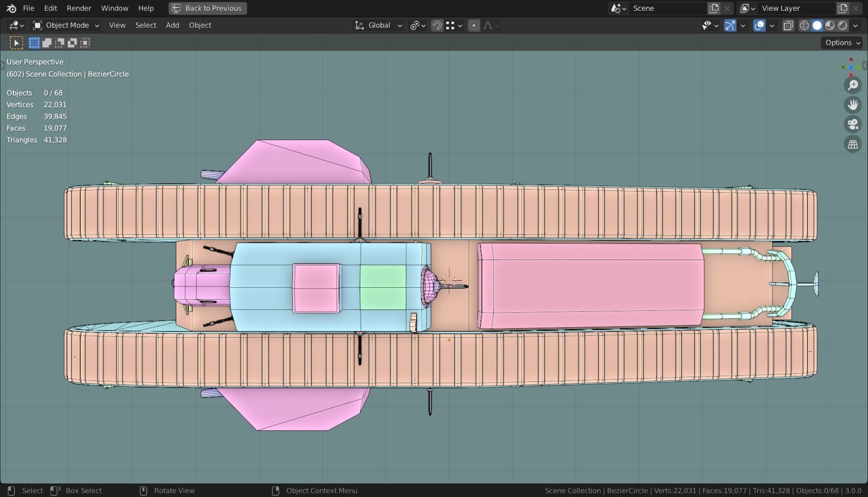
Task: Open the Edit menu
Action: [x=50, y=8]
